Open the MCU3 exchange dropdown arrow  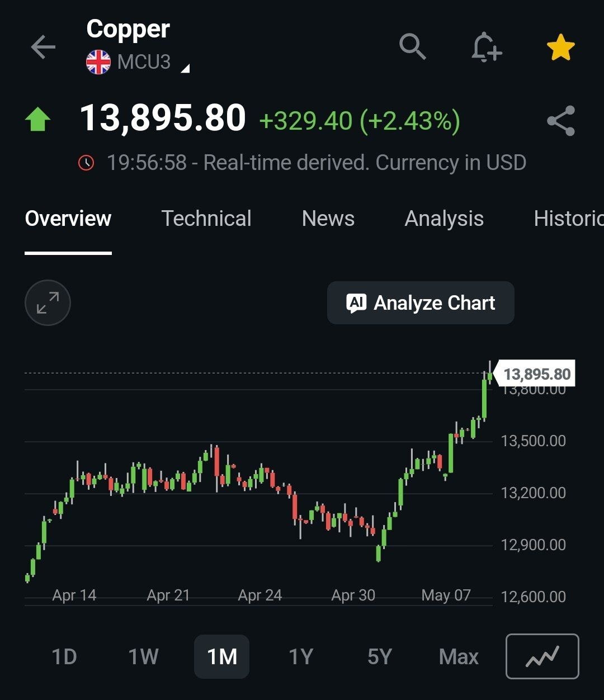pyautogui.click(x=186, y=69)
